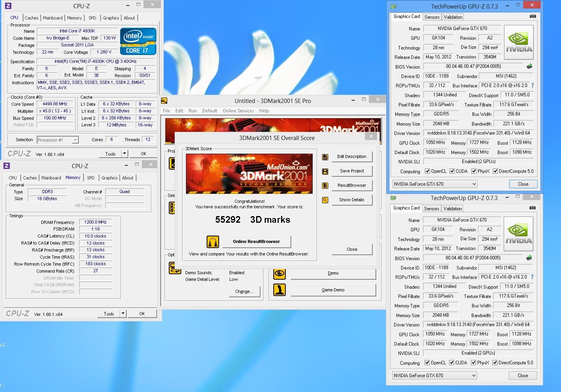Toggle DirectCompute 5.0 checkbox in upper GPU-Z
The width and height of the screenshot is (561, 392).
coord(496,171)
